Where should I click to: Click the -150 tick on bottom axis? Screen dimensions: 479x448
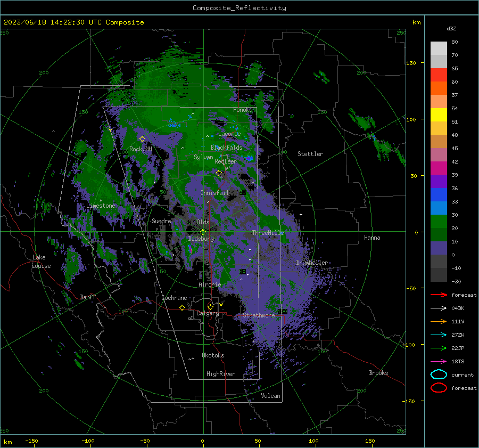pyautogui.click(x=31, y=441)
